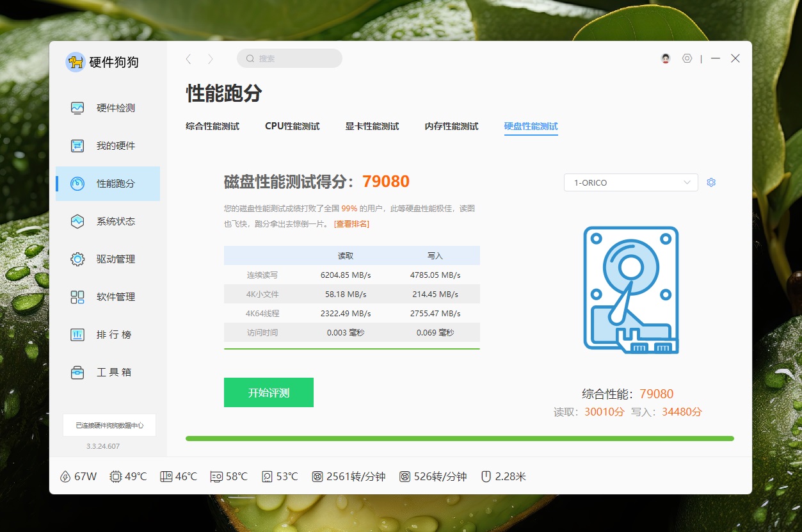This screenshot has height=532, width=802.
Task: Click the graphics card 58℃ icon
Action: click(x=216, y=477)
